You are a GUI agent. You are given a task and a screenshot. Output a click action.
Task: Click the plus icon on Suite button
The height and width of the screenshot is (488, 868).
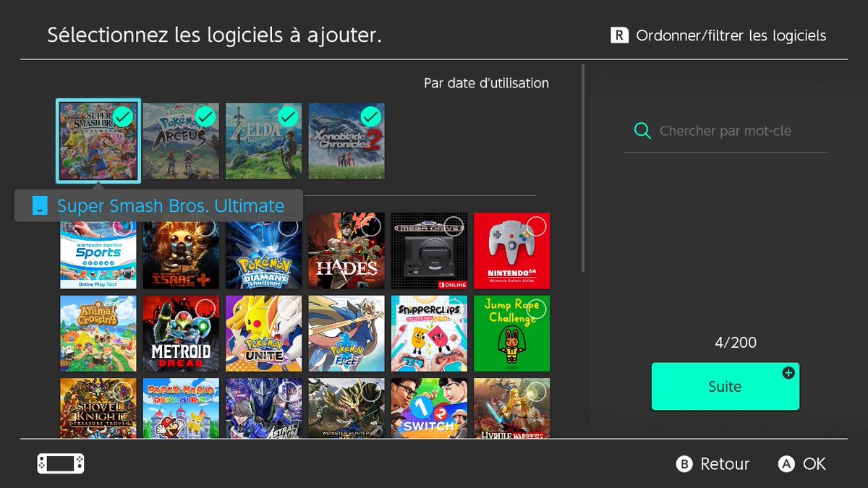tap(788, 373)
